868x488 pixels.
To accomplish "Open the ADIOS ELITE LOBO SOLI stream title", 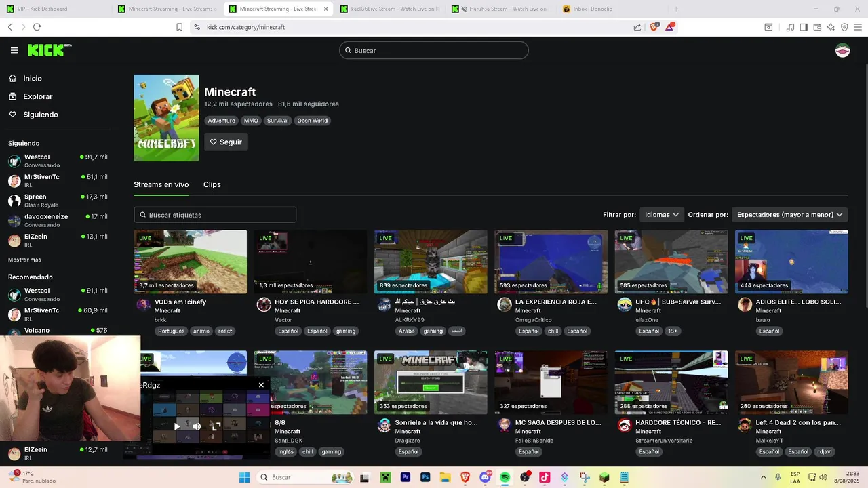I will point(798,302).
